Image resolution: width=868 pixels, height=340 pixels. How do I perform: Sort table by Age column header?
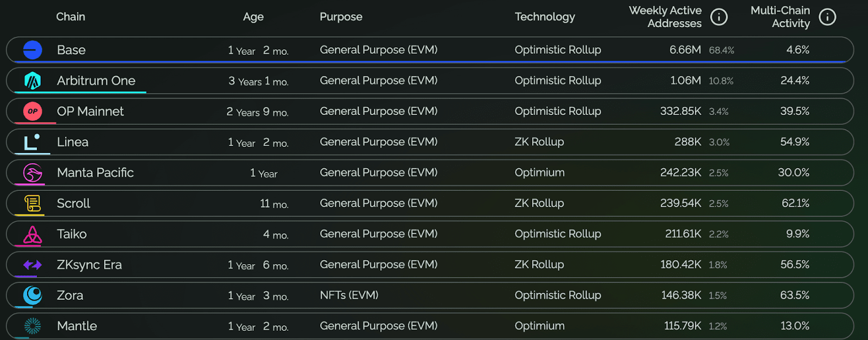click(253, 17)
